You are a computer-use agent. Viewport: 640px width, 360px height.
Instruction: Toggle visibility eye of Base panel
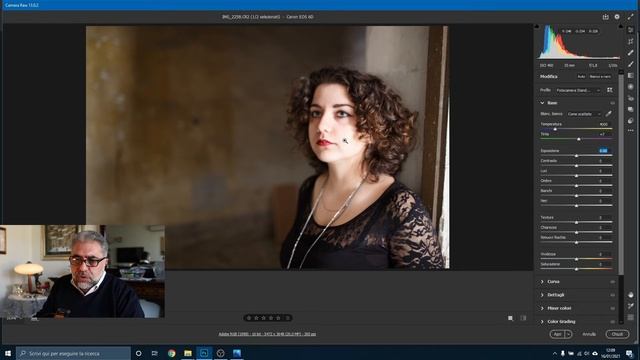click(613, 103)
